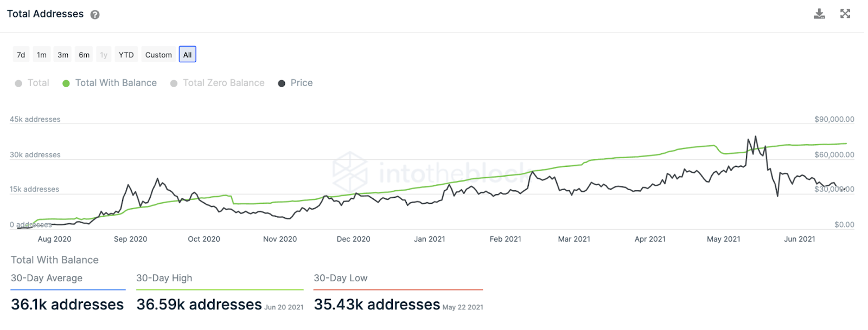This screenshot has width=868, height=330.
Task: Click the 30-Day Average stat value
Action: (67, 305)
